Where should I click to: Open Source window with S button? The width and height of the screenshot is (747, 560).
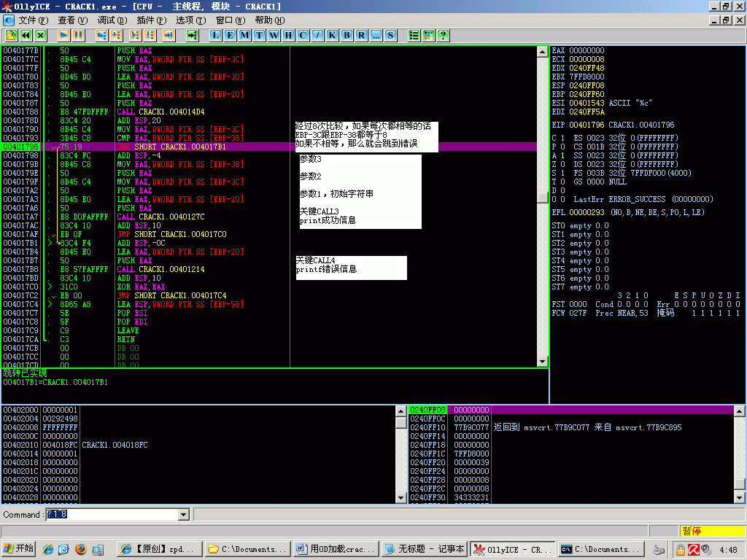coord(391,35)
